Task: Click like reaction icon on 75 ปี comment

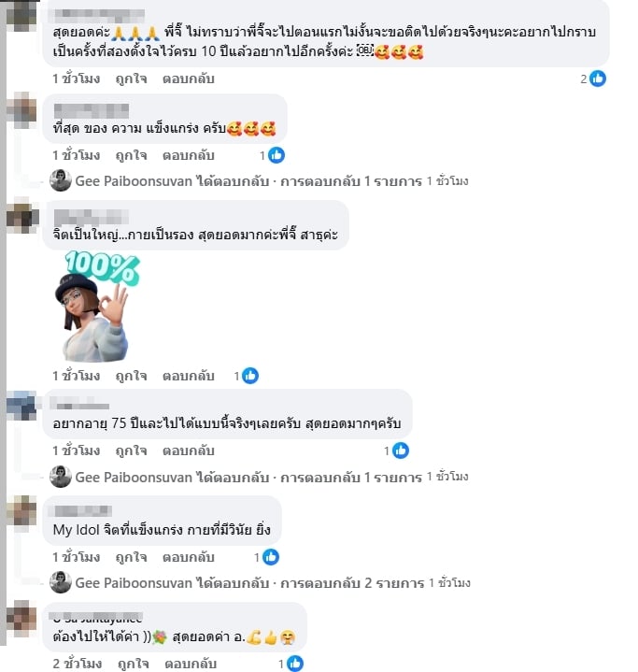Action: (401, 450)
